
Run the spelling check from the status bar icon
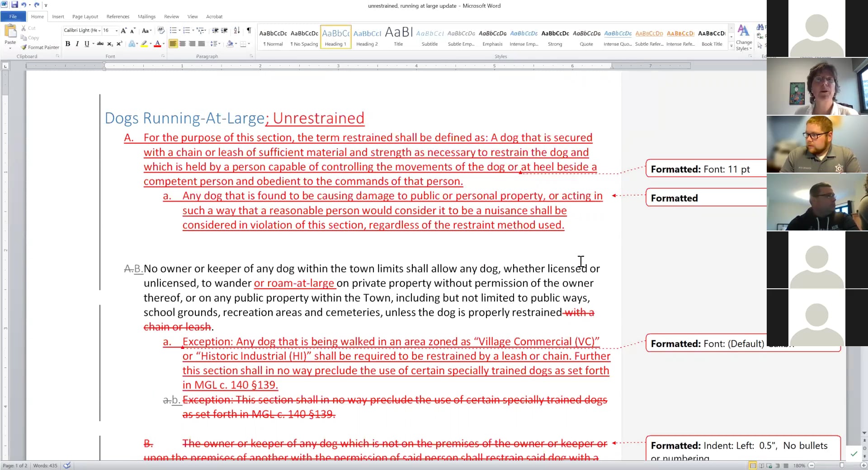(67, 465)
